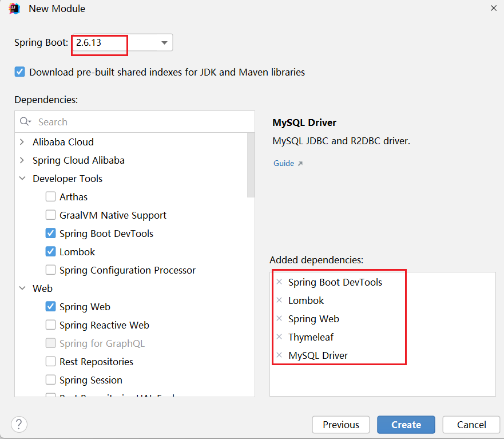
Task: Open the MySQL Driver Guide link
Action: 284,163
